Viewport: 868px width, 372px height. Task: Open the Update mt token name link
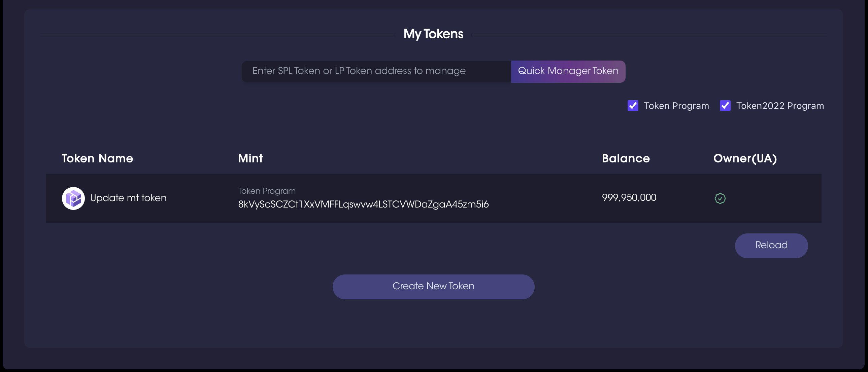click(128, 198)
